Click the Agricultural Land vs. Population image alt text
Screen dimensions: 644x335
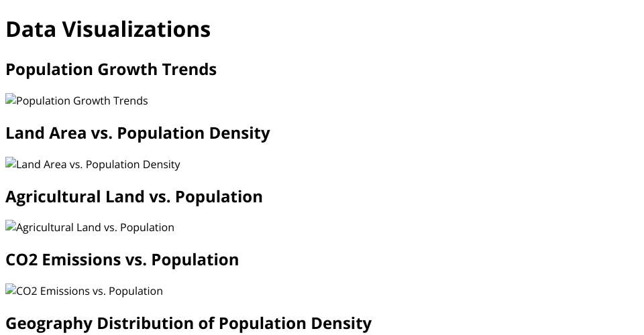click(95, 228)
